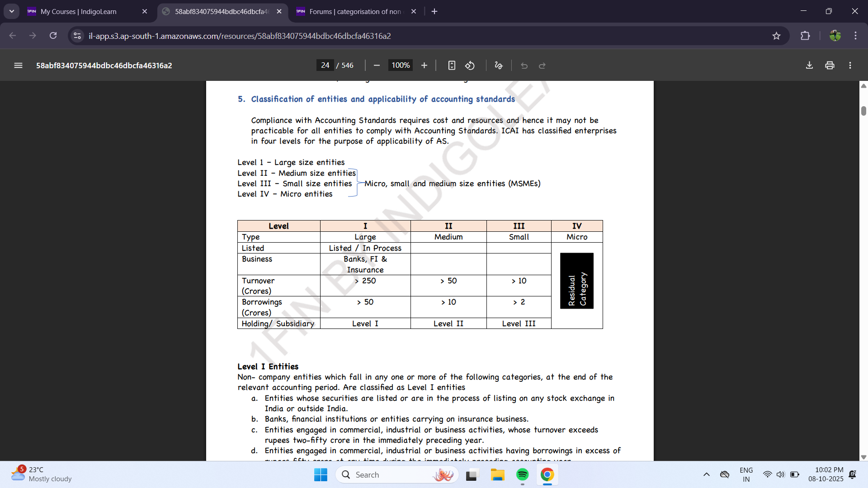Show hidden system tray icons
The height and width of the screenshot is (488, 868).
[x=706, y=474]
